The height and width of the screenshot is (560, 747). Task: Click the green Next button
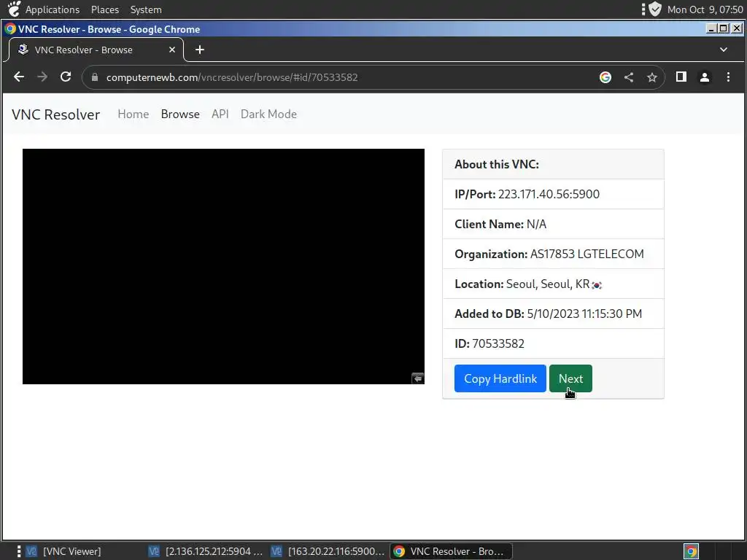click(x=570, y=378)
